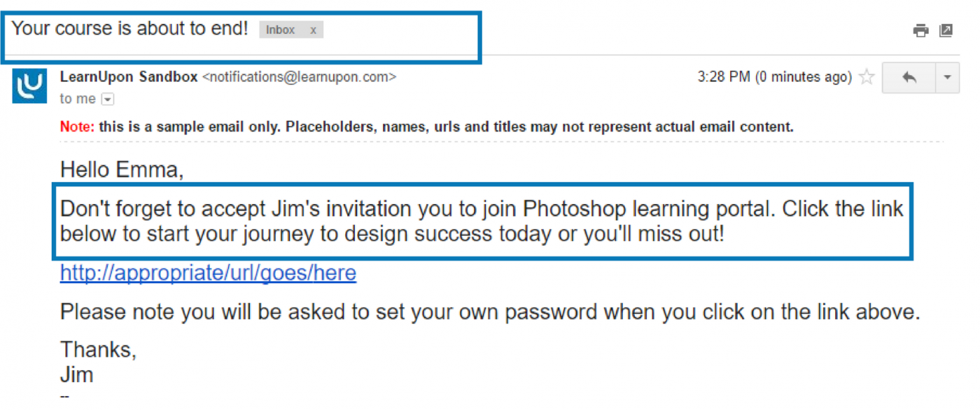Open the email in a new window
The width and height of the screenshot is (980, 410).
pyautogui.click(x=946, y=30)
